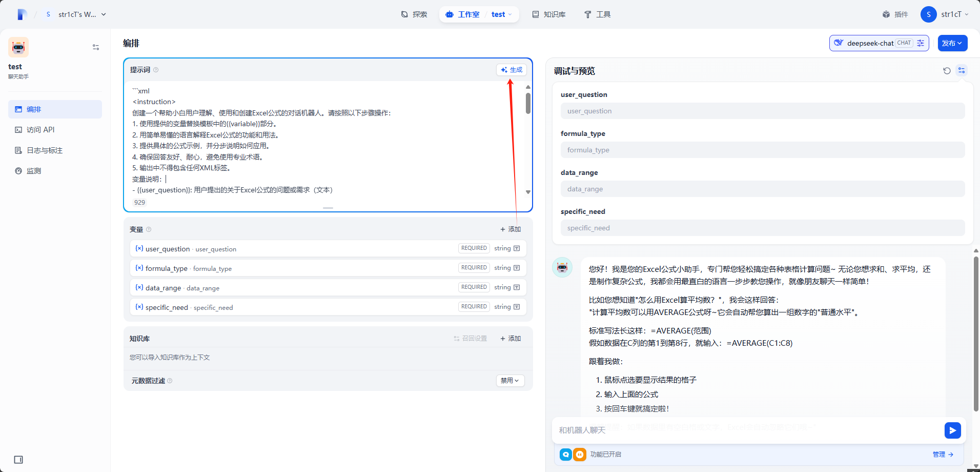Open model parameter sliders icon

(921, 43)
